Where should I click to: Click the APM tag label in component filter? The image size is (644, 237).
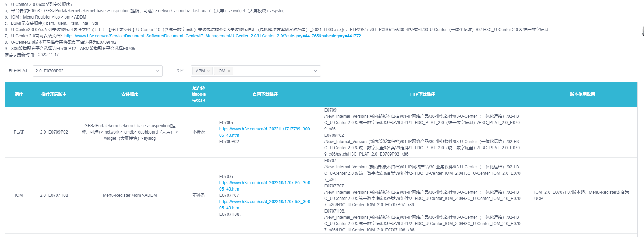click(200, 71)
